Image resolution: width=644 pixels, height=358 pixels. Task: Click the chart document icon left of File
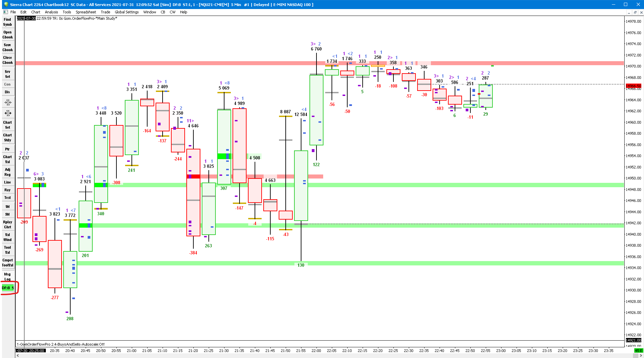(x=5, y=12)
